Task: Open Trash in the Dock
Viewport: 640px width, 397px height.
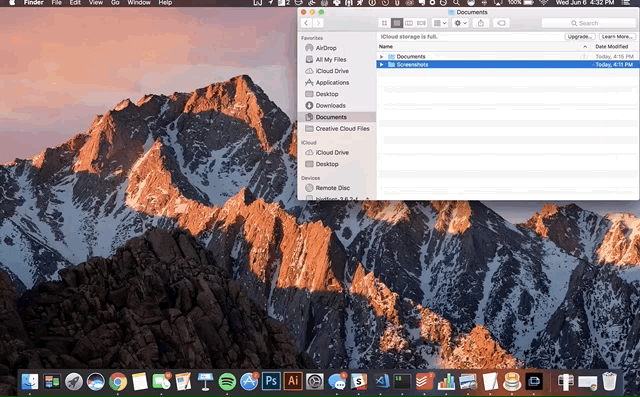Action: coord(609,382)
